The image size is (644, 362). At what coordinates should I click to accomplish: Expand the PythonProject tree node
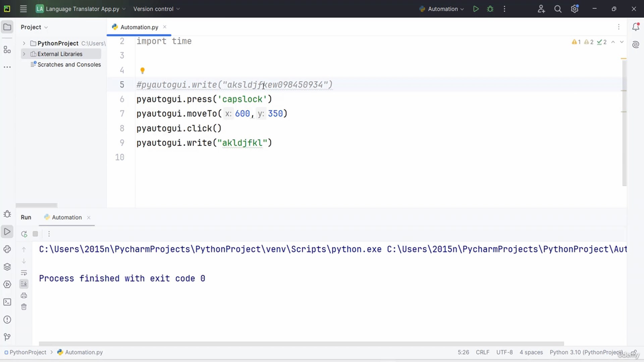click(x=24, y=43)
